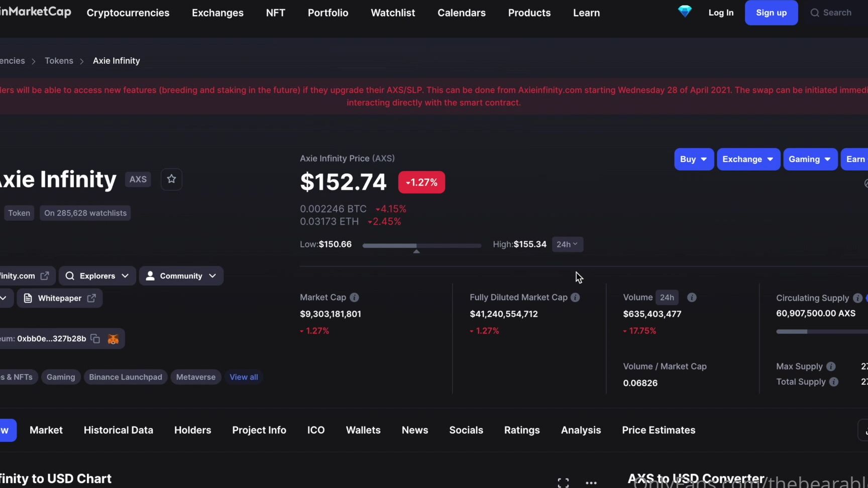Add AXS to MetaMask via fox icon
Screen dimensions: 868x488
point(113,338)
